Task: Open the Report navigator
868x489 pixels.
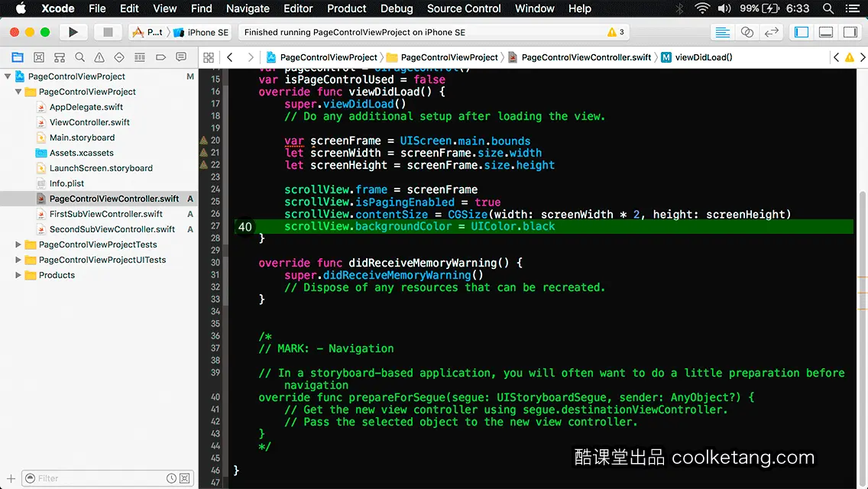Action: pos(181,57)
